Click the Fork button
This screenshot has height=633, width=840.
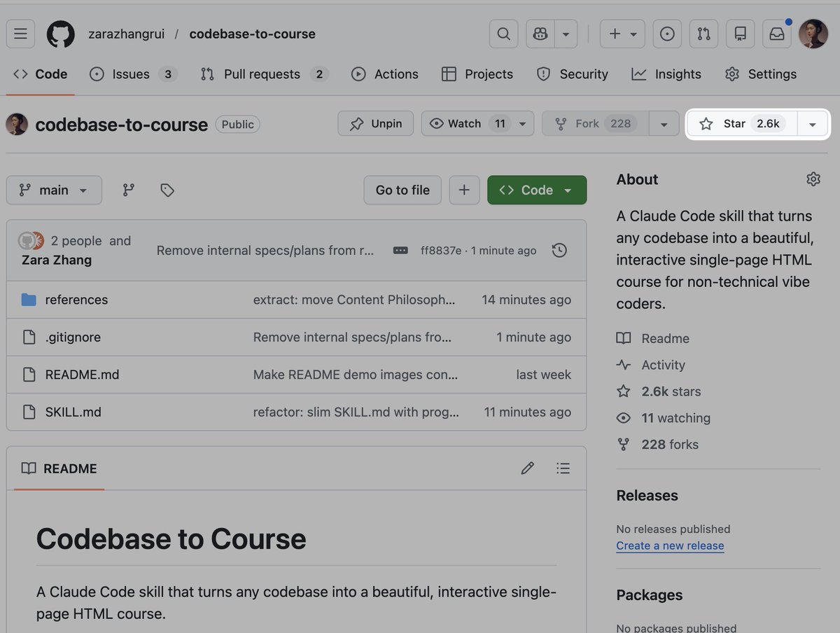(x=596, y=124)
